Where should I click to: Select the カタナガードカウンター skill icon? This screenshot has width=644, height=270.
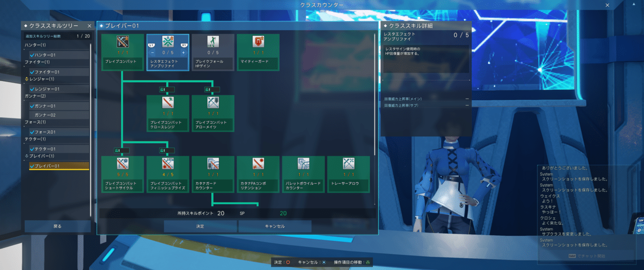[213, 164]
